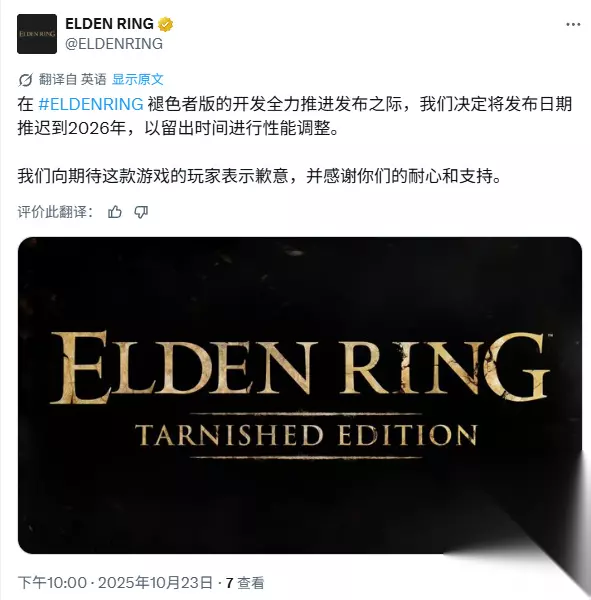
Task: Open the Tarnished Edition image
Action: click(300, 395)
